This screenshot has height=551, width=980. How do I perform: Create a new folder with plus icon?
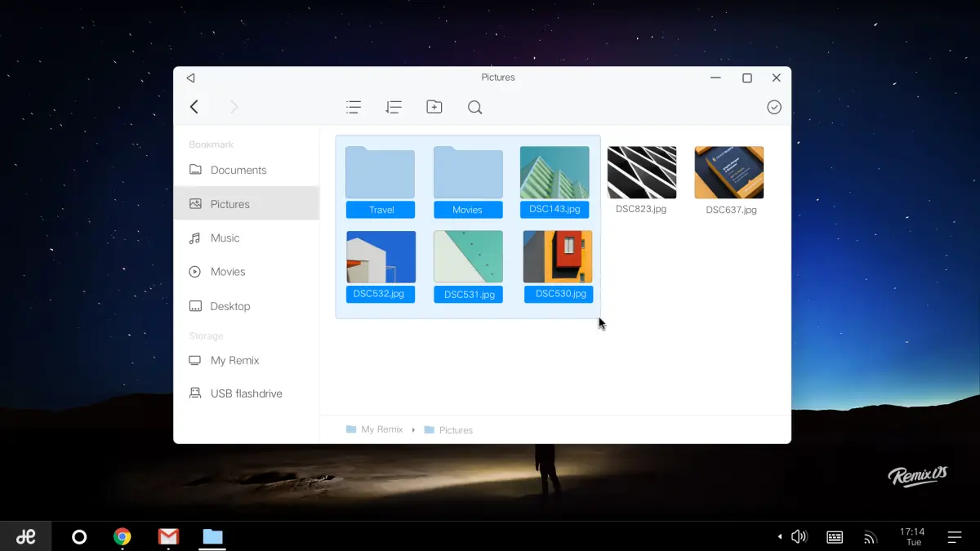coord(434,107)
